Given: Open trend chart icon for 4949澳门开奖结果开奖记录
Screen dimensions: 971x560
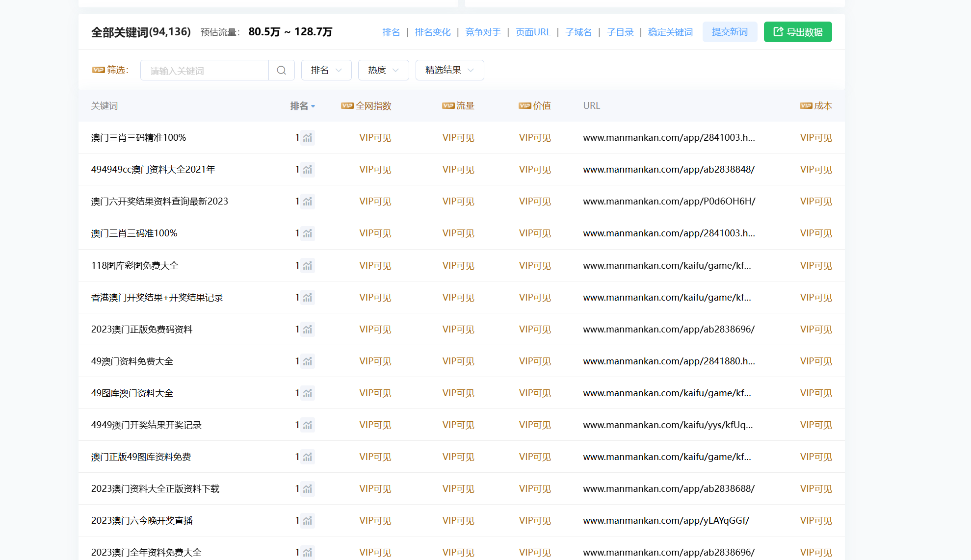Looking at the screenshot, I should [308, 425].
